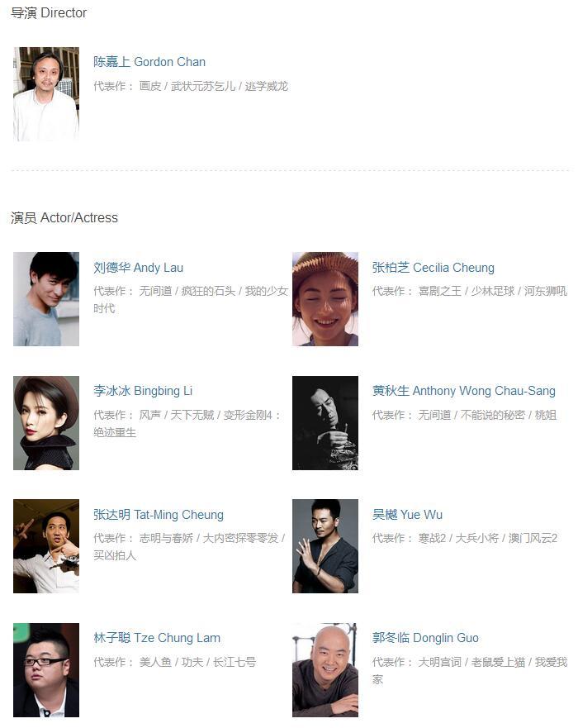Open Bingbing Li portrait thumbnail
The width and height of the screenshot is (578, 728).
point(46,423)
